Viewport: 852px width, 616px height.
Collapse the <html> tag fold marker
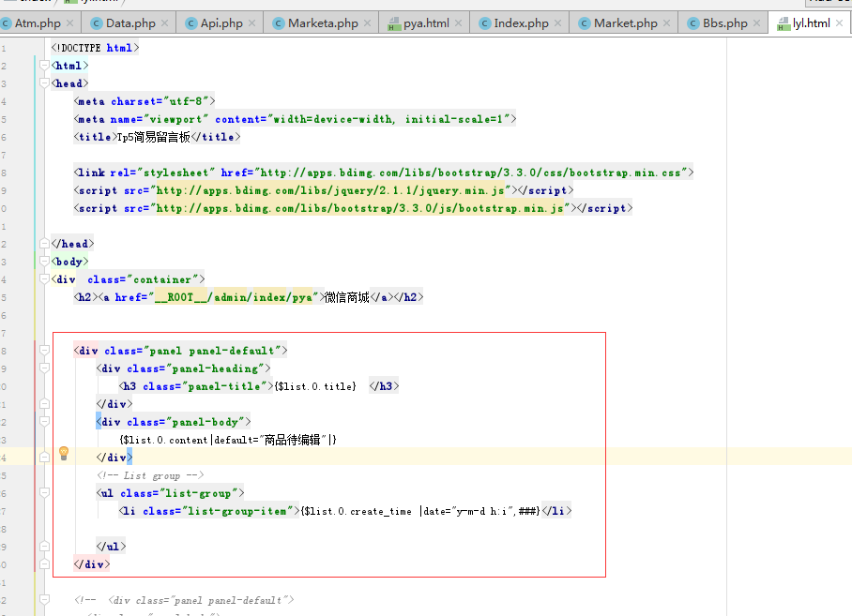tap(44, 66)
